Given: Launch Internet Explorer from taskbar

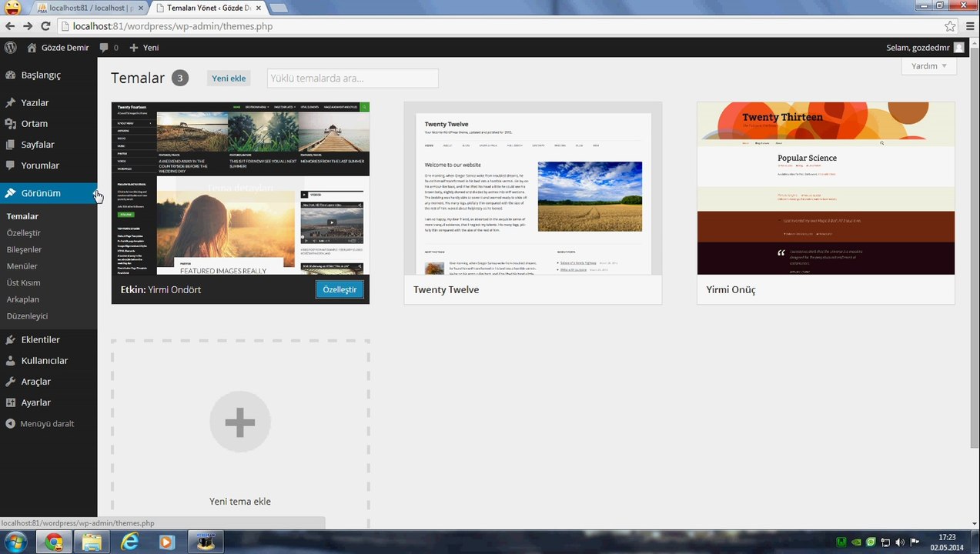Looking at the screenshot, I should point(129,542).
